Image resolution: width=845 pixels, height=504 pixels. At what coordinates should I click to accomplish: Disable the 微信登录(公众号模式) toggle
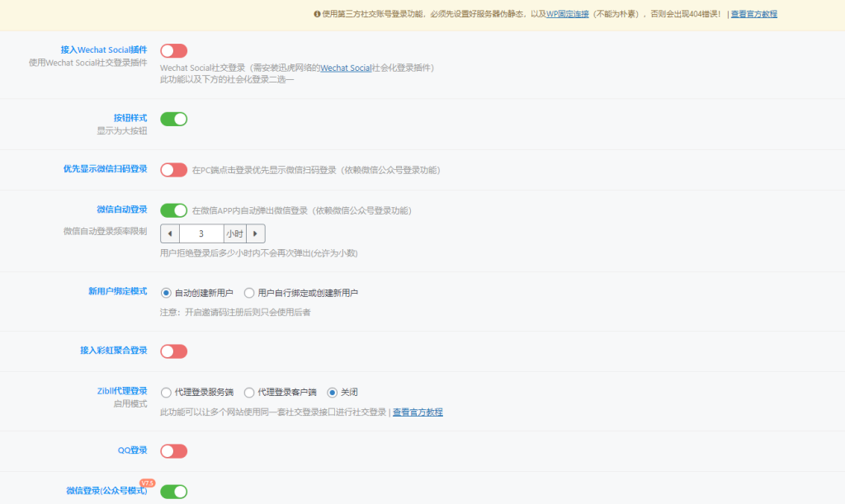[x=172, y=492]
